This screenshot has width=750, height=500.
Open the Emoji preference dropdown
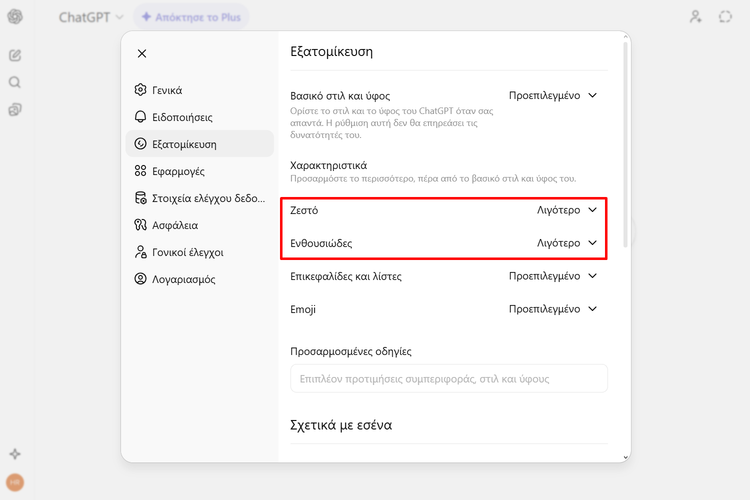(x=553, y=310)
